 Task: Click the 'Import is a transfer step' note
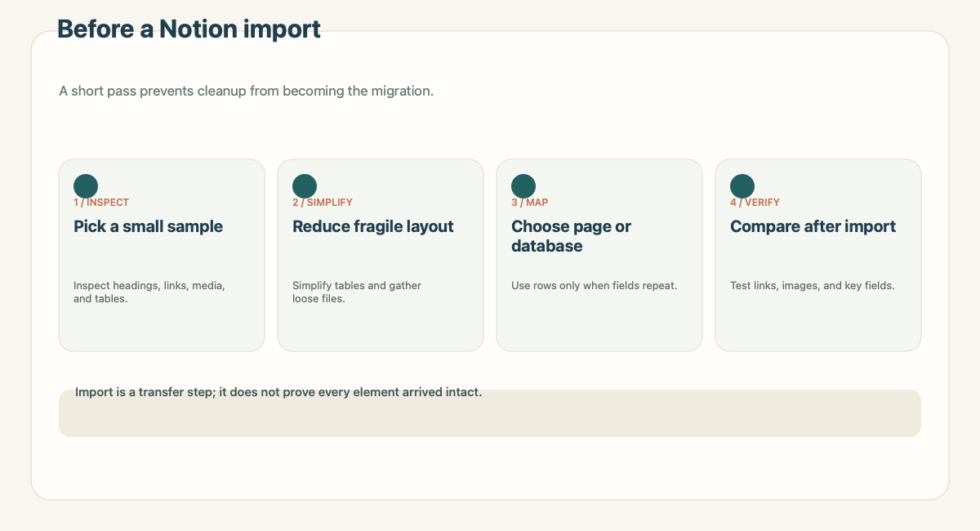point(278,392)
